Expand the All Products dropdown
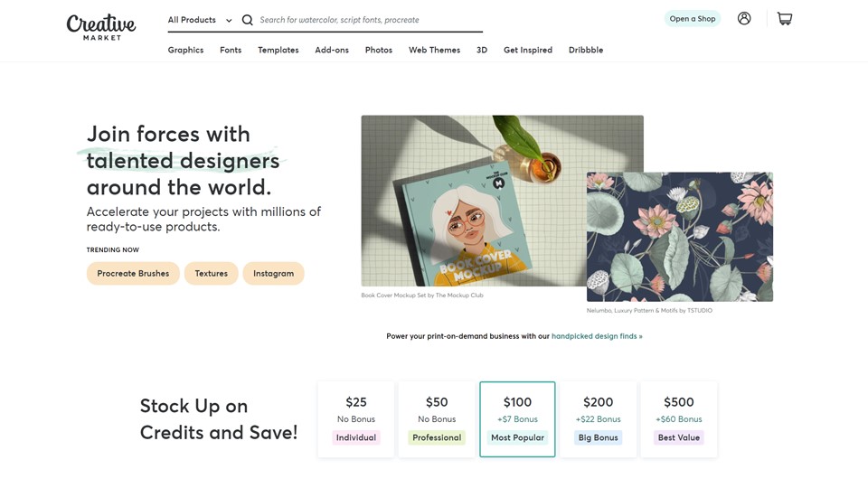The width and height of the screenshot is (868, 488). tap(200, 20)
